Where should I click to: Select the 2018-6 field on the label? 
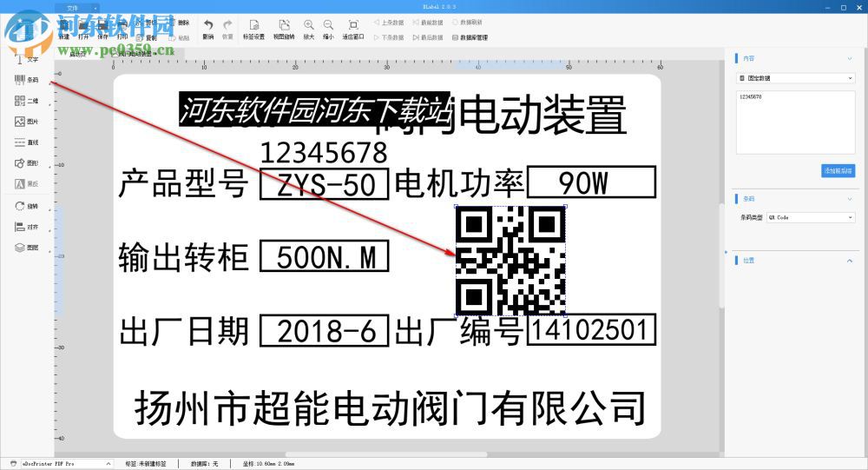[x=325, y=331]
